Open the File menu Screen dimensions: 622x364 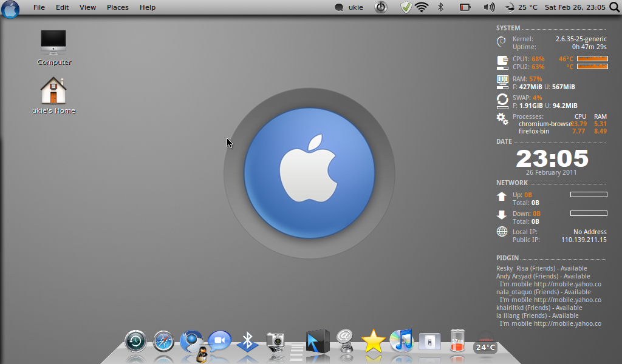tap(39, 7)
